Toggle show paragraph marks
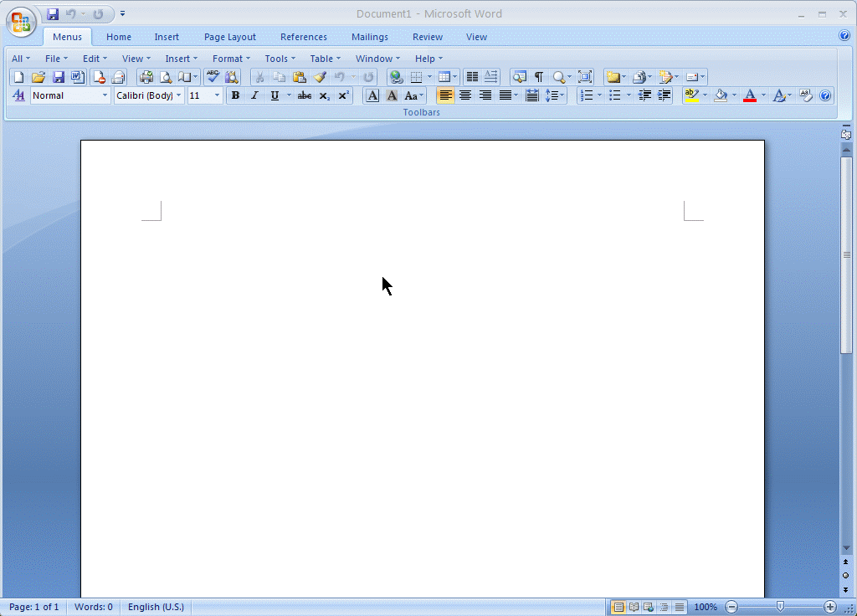Viewport: 857px width, 616px height. click(539, 77)
